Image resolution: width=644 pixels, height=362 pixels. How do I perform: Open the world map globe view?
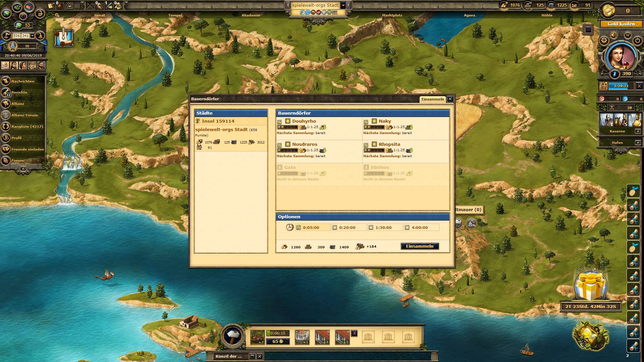coord(6,13)
